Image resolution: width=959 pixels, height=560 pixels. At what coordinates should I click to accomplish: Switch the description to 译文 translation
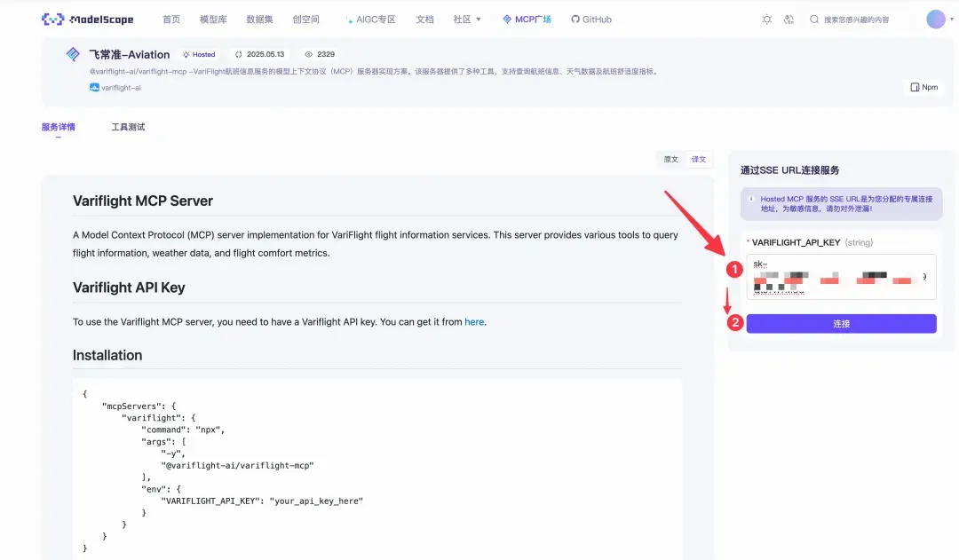[x=698, y=159]
